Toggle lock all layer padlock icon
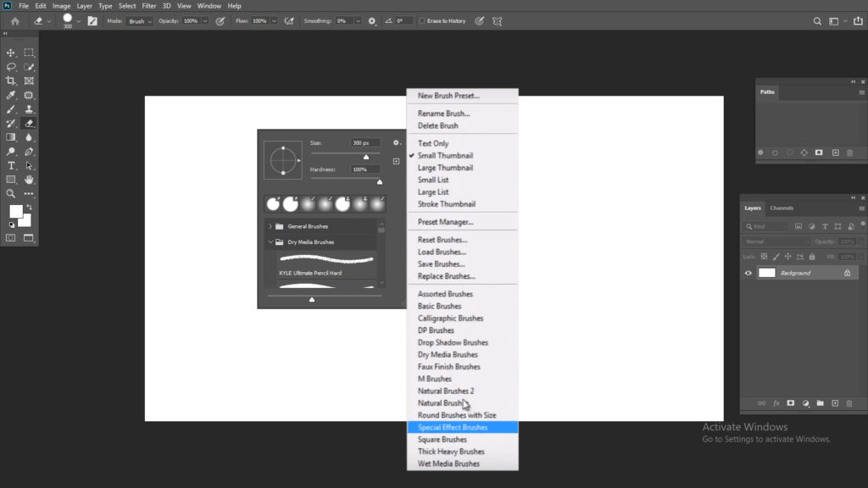The height and width of the screenshot is (488, 868). [812, 257]
